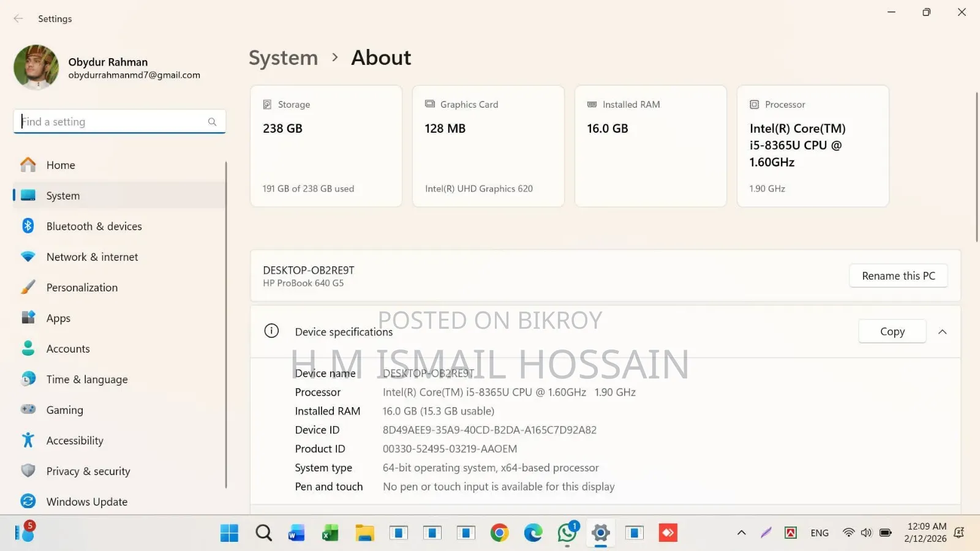The width and height of the screenshot is (980, 551).
Task: Go to Personalization settings
Action: [x=119, y=287]
